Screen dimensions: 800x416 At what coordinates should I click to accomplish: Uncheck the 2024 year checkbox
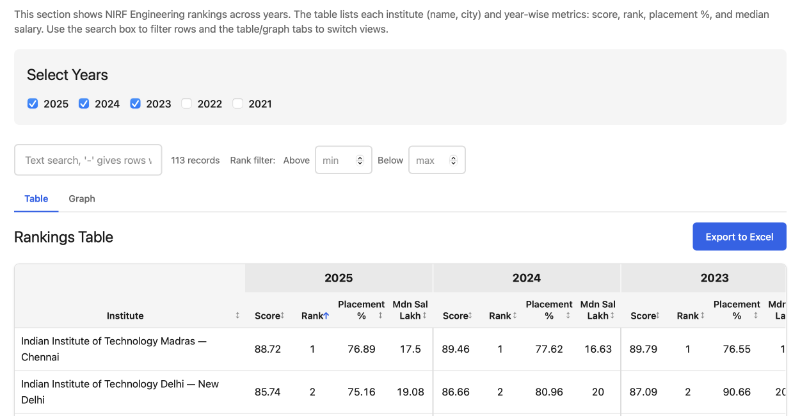84,103
